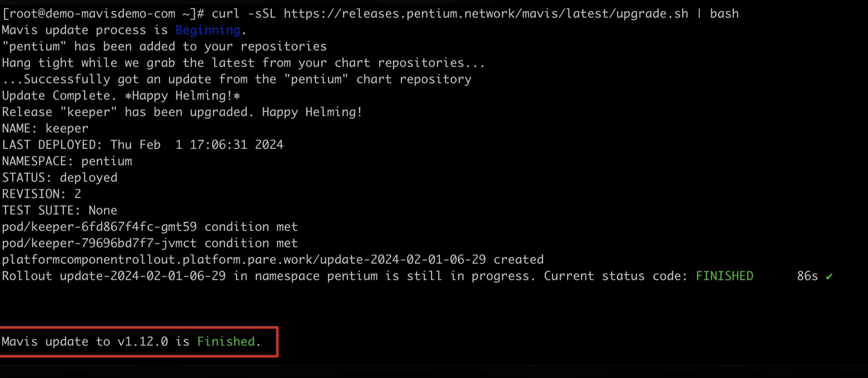
Task: Click the word bash after the pipe
Action: pyautogui.click(x=724, y=14)
